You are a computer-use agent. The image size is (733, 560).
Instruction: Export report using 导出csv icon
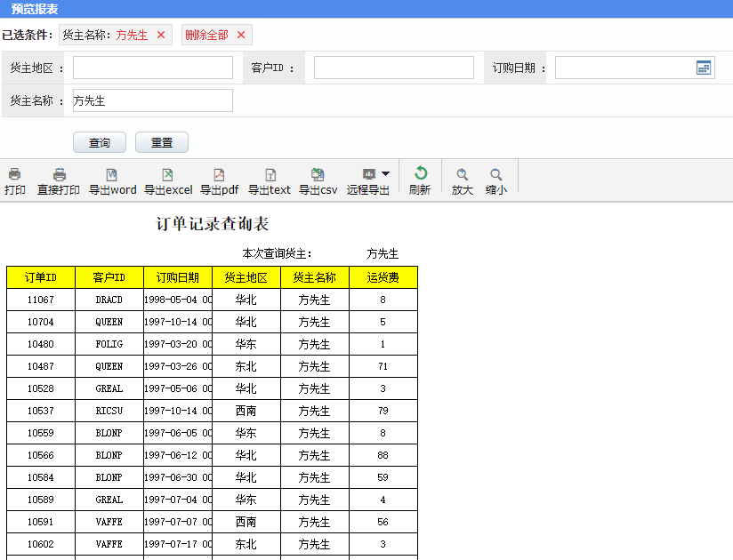click(318, 175)
